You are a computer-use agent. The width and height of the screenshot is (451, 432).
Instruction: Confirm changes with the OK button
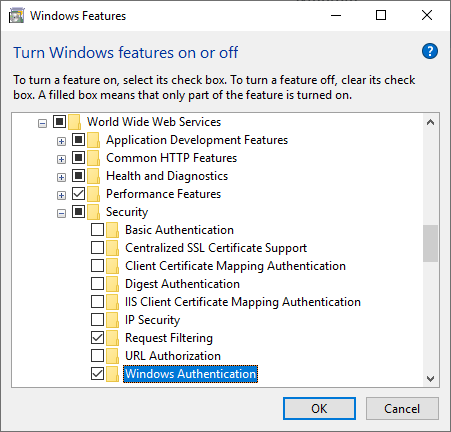pyautogui.click(x=319, y=409)
